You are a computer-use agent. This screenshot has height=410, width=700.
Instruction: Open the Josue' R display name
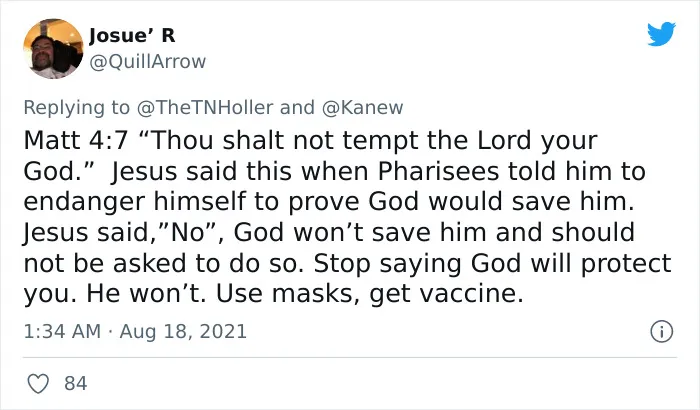[x=132, y=36]
